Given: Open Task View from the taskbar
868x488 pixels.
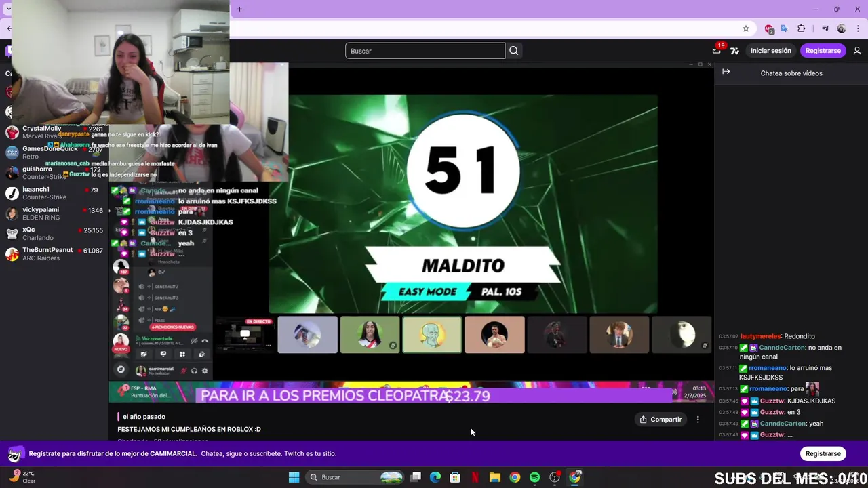Looking at the screenshot, I should pyautogui.click(x=416, y=477).
